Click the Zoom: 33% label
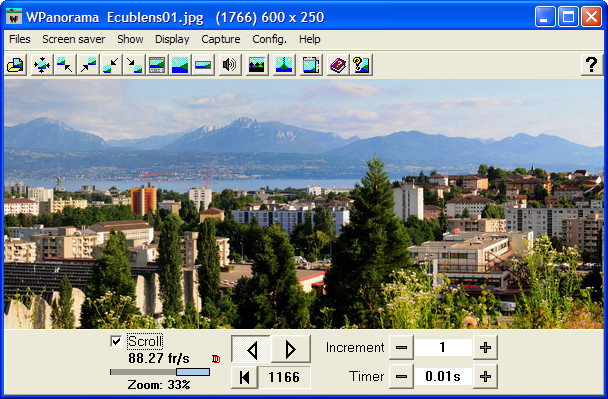This screenshot has height=399, width=608. point(159,385)
